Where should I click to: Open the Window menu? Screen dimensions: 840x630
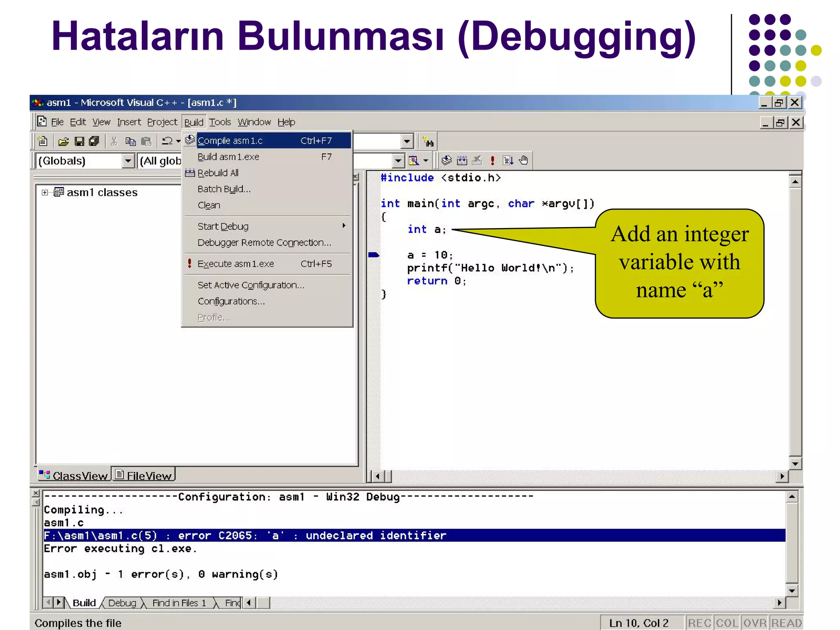(x=254, y=122)
